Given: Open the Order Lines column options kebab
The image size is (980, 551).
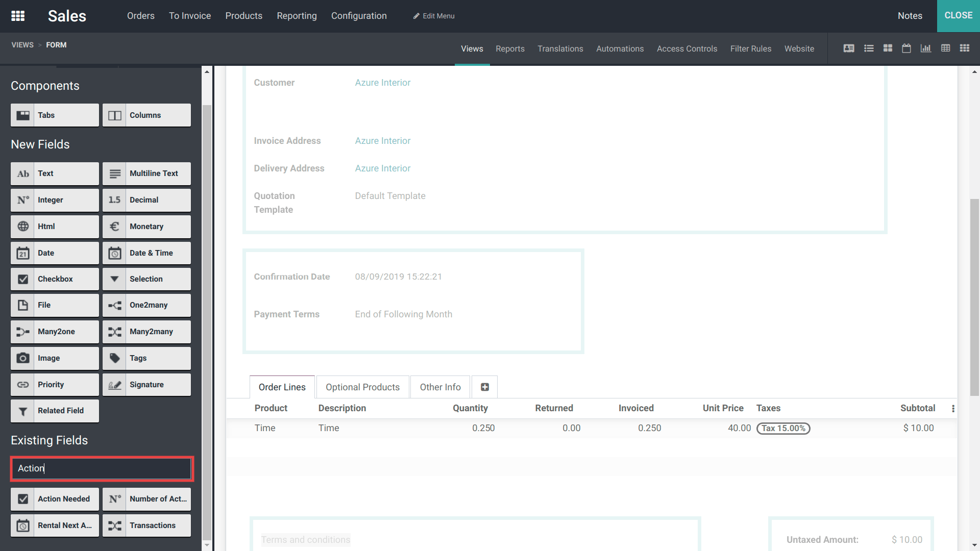Looking at the screenshot, I should point(953,408).
